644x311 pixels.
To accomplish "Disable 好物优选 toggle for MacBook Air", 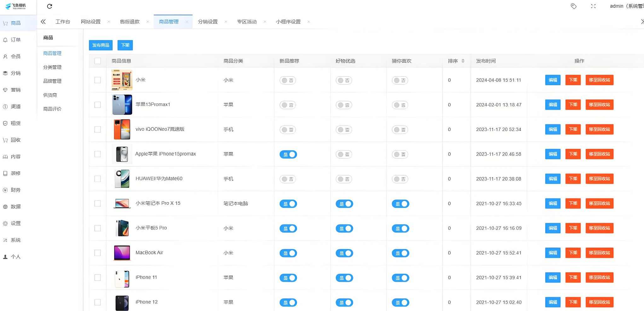I will [x=344, y=253].
